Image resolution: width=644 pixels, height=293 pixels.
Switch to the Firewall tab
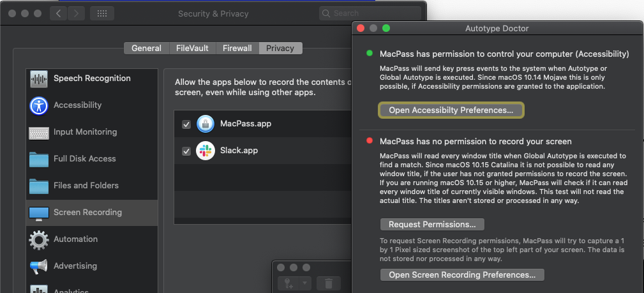coord(237,49)
